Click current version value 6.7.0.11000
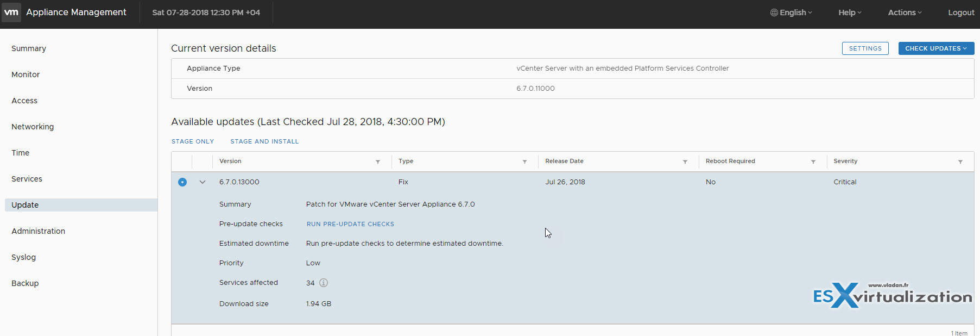980x336 pixels. (535, 89)
